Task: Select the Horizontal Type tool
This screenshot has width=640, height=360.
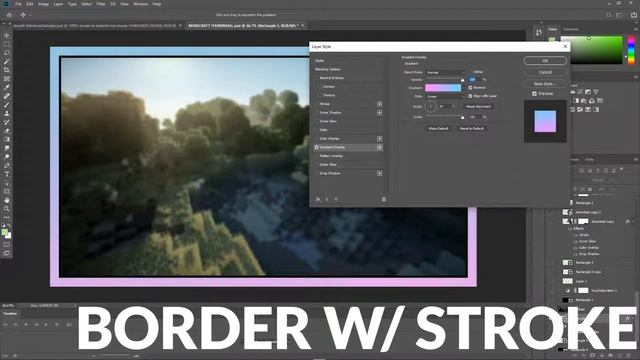Action: 7,174
